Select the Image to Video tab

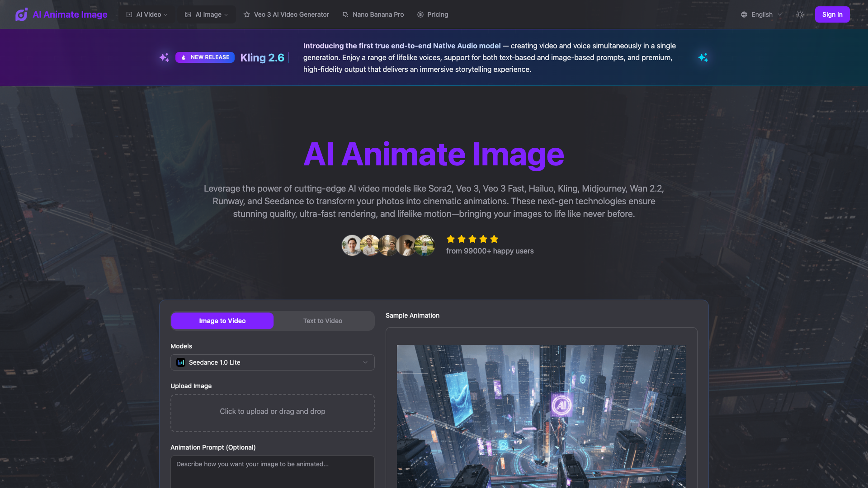tap(222, 321)
